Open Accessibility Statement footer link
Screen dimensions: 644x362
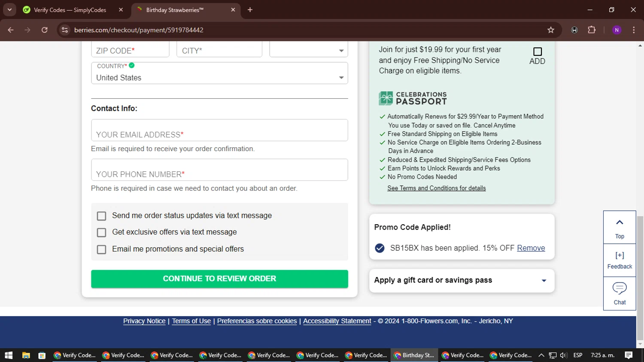[337, 321]
